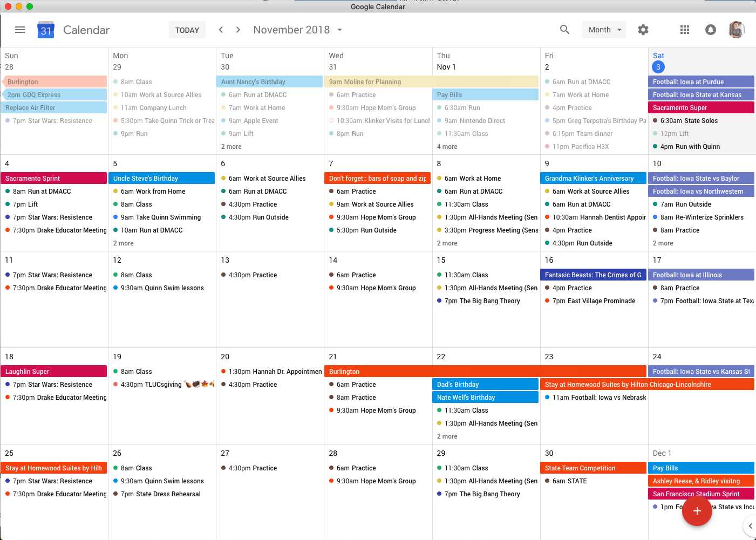Open Dad's Birthday event

(486, 385)
